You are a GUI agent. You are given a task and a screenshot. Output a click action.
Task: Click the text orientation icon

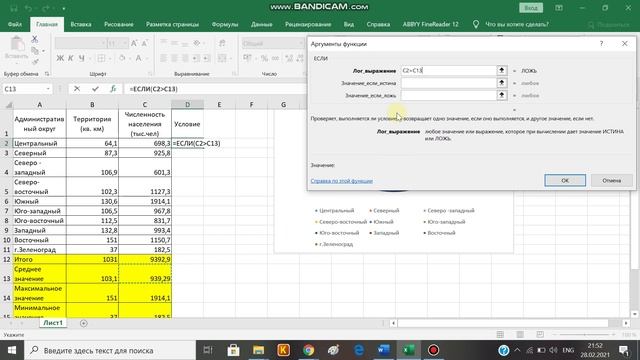[197, 43]
